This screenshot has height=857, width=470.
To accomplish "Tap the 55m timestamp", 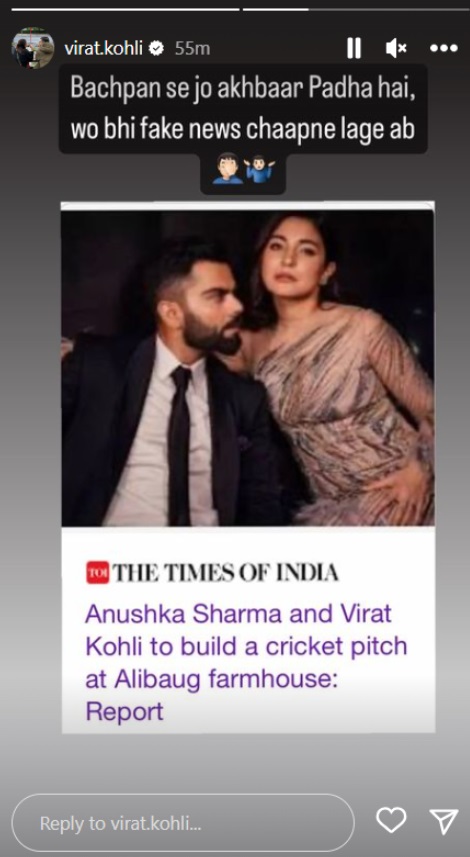I will coord(192,49).
